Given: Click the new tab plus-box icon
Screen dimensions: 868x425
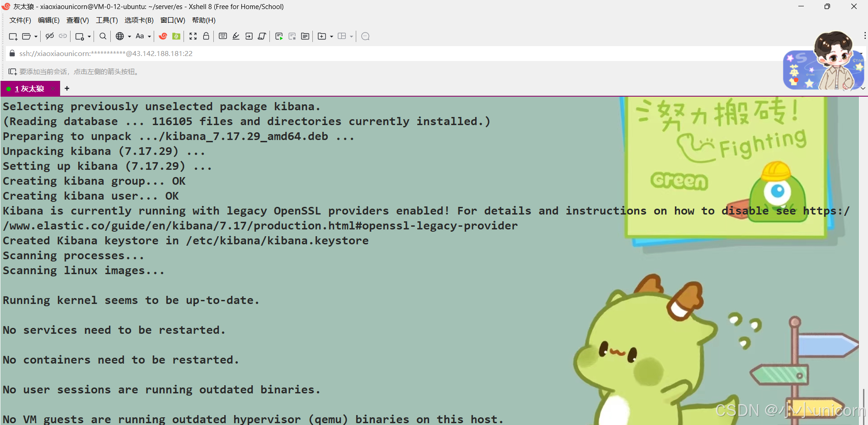Looking at the screenshot, I should tap(322, 36).
